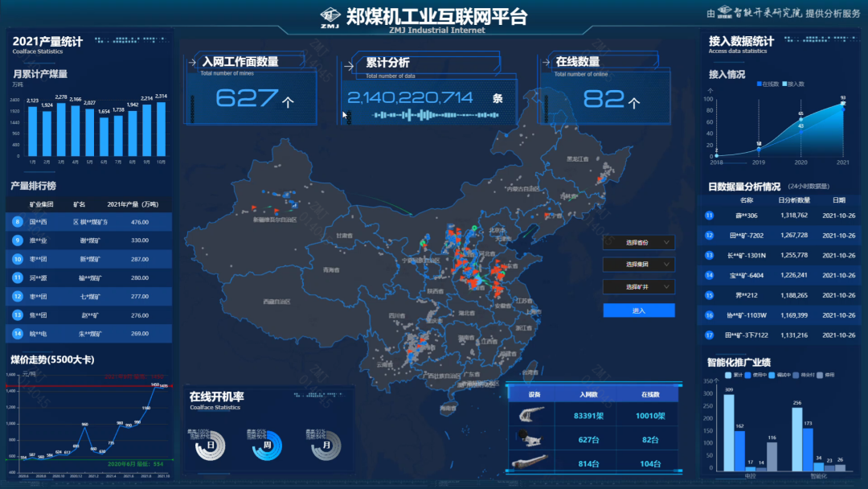868x489 pixels.
Task: Click rank badge 11 in 河**源 row
Action: pos(18,278)
